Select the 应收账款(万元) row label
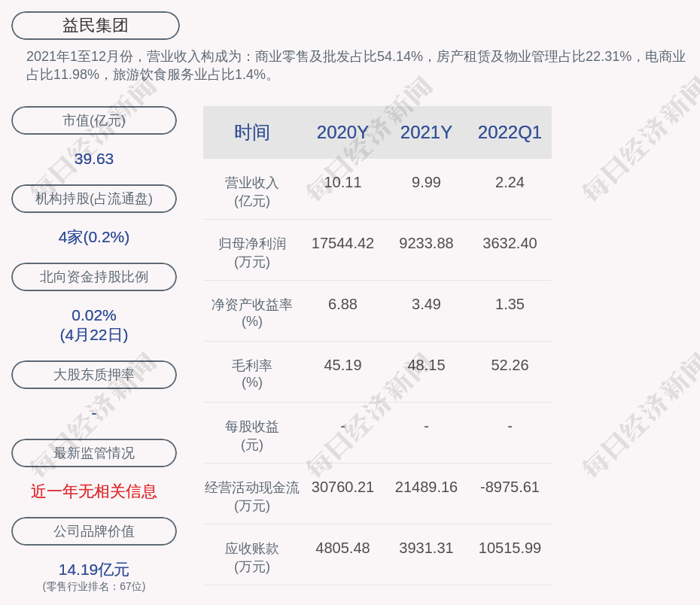Viewport: 700px width, 605px height. [x=252, y=558]
